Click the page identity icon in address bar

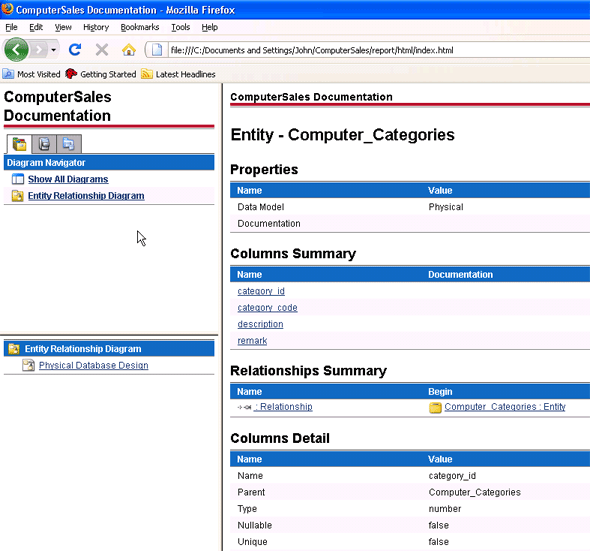pos(157,50)
